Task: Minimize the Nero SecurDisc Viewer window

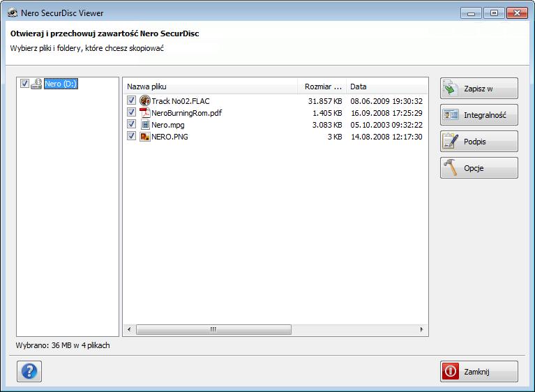Action: pos(471,13)
